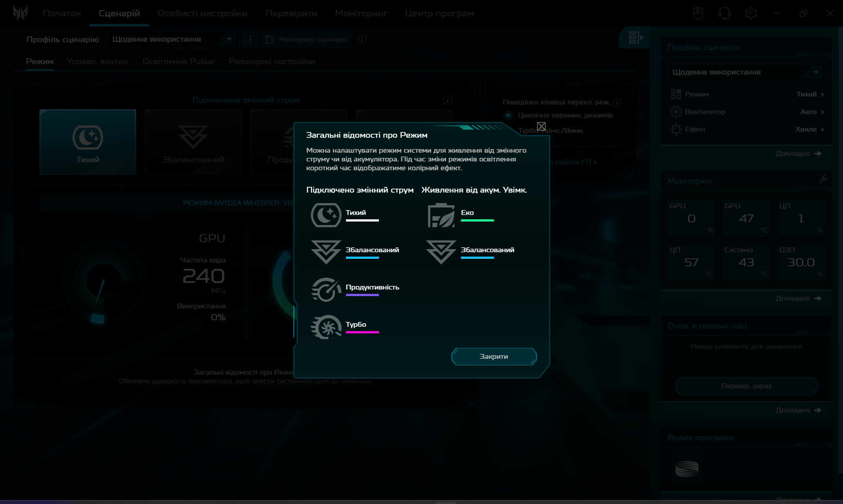The height and width of the screenshot is (504, 843).
Task: Collapse the right side panel toggle icon
Action: point(635,38)
